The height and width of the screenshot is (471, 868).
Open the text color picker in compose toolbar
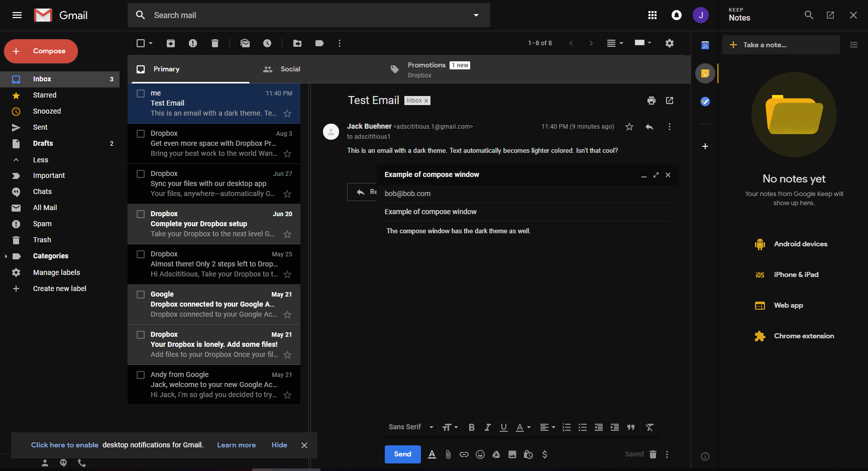click(x=522, y=427)
